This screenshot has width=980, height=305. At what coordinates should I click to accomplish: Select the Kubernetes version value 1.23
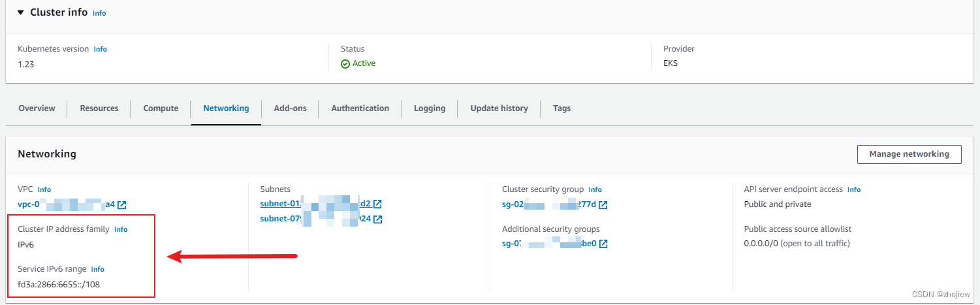point(26,64)
